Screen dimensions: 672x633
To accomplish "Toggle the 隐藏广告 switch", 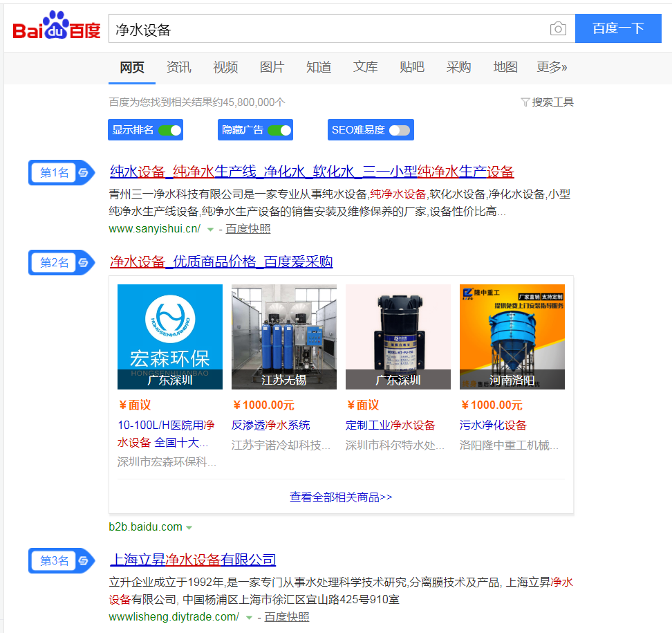I will pos(279,130).
